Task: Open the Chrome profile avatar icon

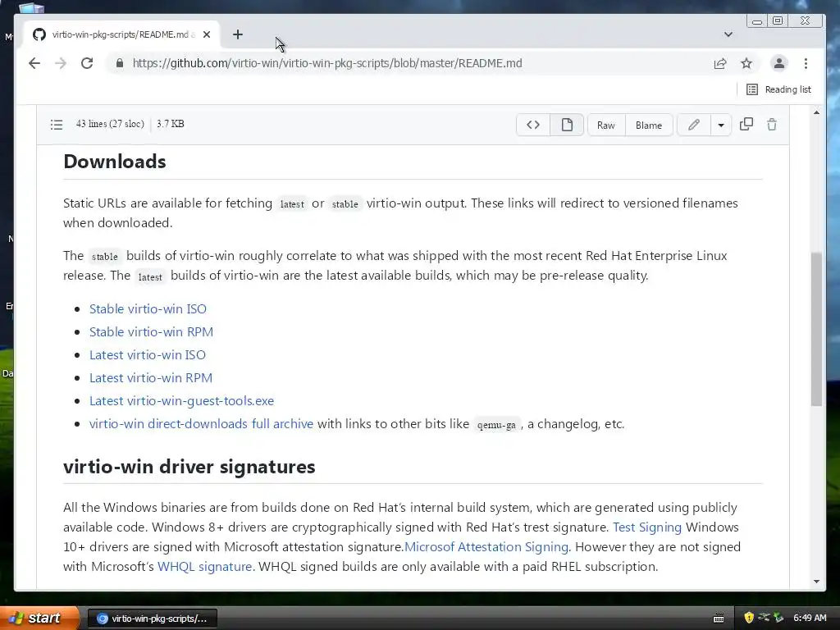Action: point(779,63)
